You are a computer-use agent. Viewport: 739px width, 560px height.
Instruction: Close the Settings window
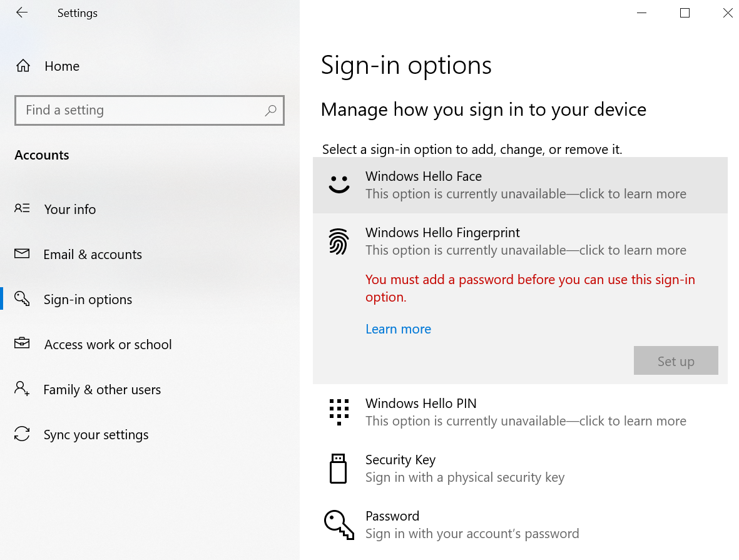(728, 13)
